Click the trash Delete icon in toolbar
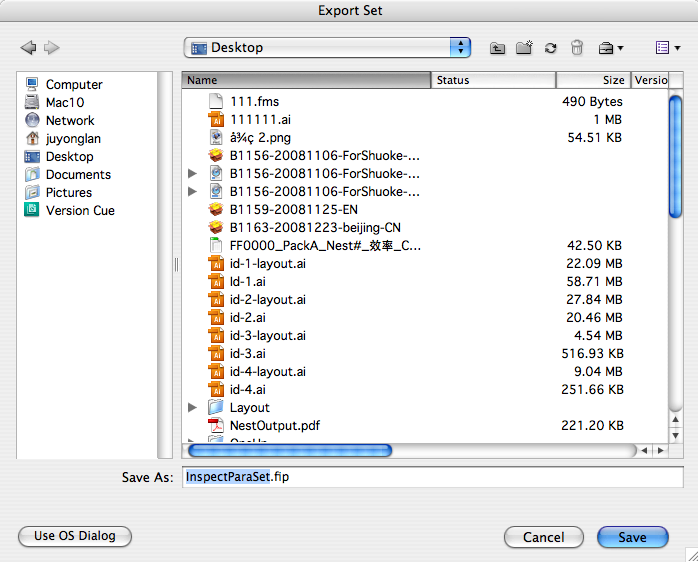The image size is (698, 562). (x=577, y=48)
